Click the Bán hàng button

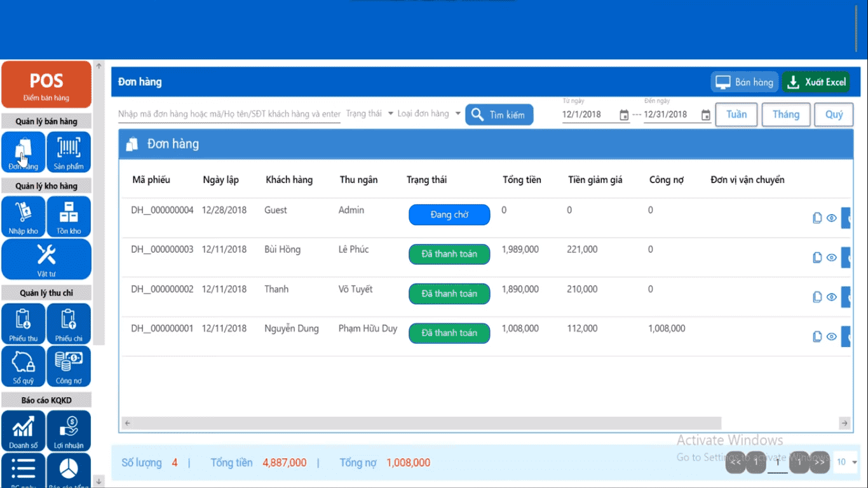pyautogui.click(x=744, y=82)
